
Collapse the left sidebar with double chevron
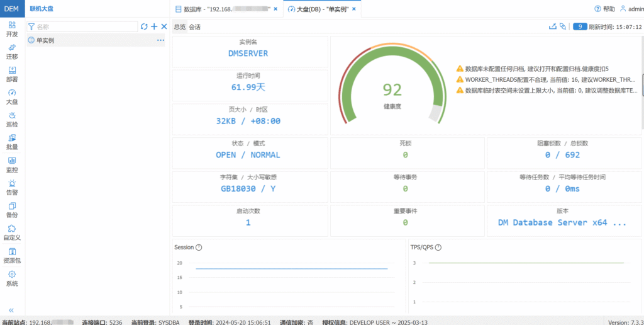11,310
